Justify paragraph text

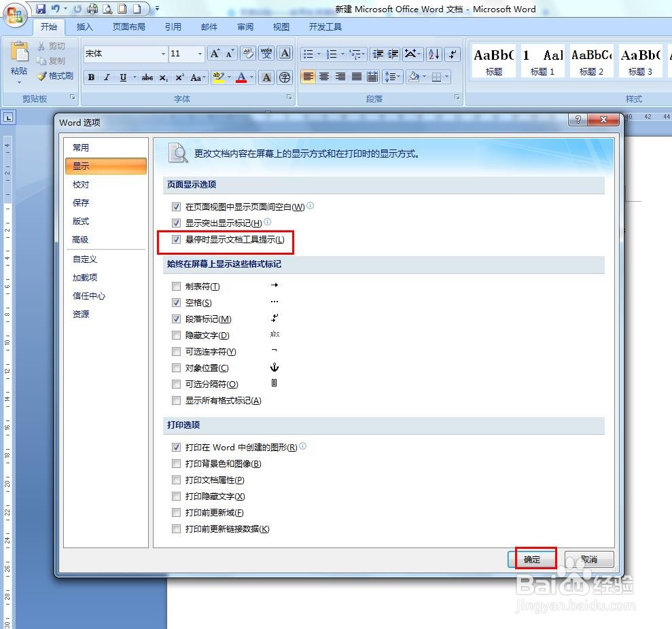pyautogui.click(x=357, y=77)
